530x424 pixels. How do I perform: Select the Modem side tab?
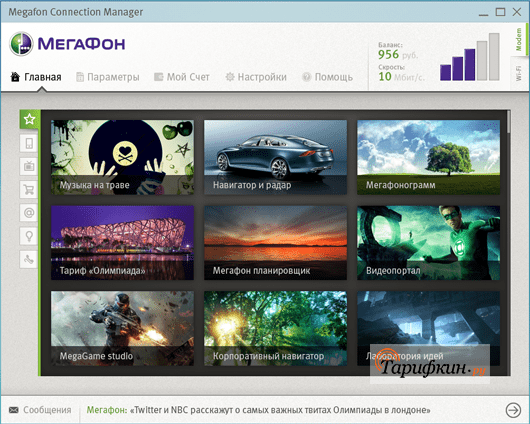[519, 40]
